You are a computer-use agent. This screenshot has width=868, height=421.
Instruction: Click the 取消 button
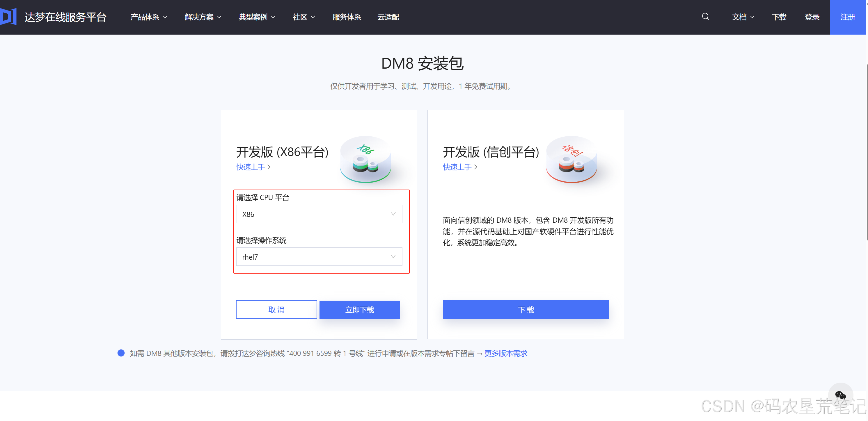coord(276,310)
